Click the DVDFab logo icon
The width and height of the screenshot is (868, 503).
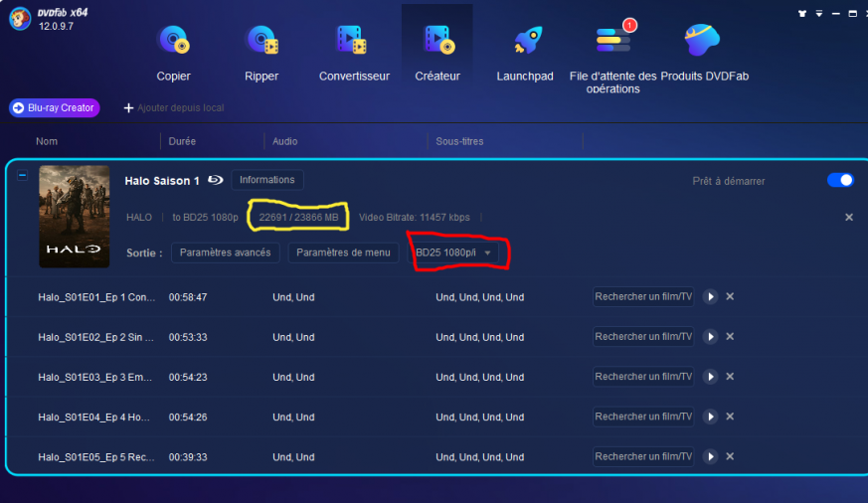coord(20,18)
